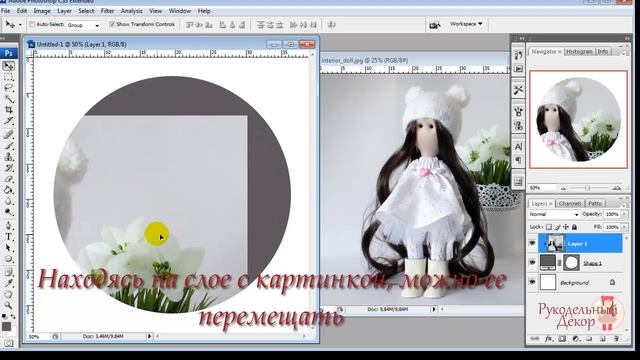Click Navigator zoom in button

pos(616,188)
